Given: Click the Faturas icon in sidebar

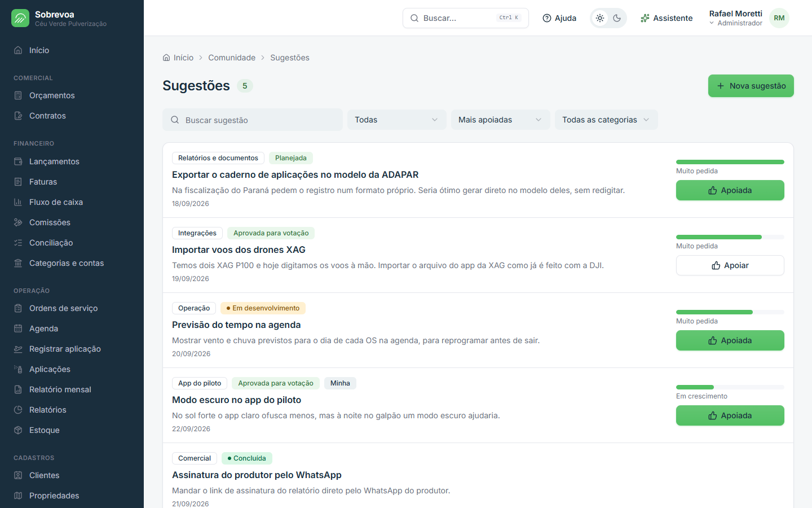Looking at the screenshot, I should (x=18, y=182).
